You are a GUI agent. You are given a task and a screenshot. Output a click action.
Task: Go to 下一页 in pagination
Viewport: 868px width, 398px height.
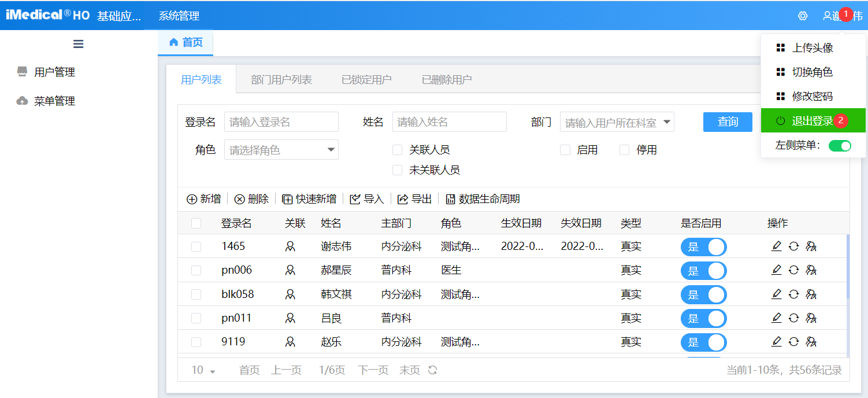pos(373,370)
